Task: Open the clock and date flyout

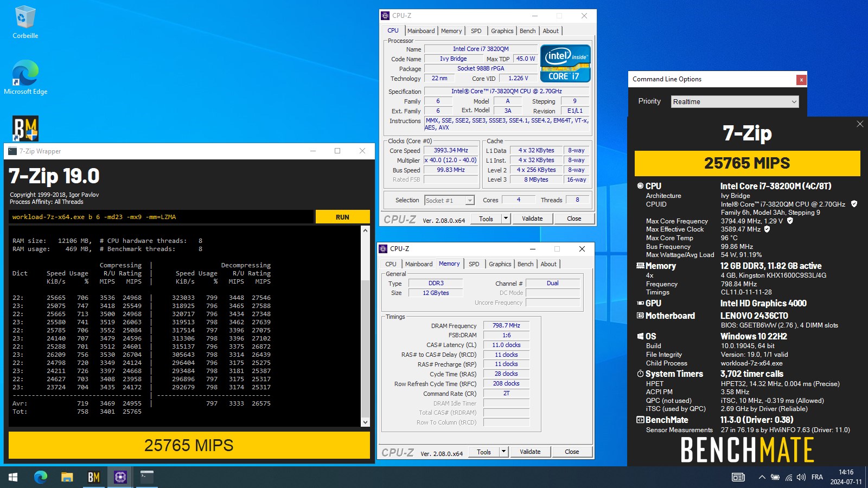Action: point(846,477)
